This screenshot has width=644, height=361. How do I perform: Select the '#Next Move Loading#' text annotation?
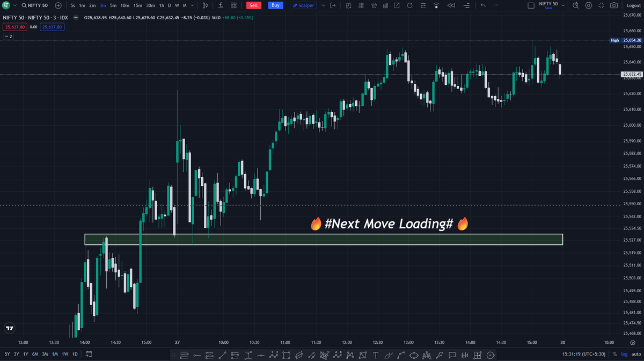tap(390, 224)
